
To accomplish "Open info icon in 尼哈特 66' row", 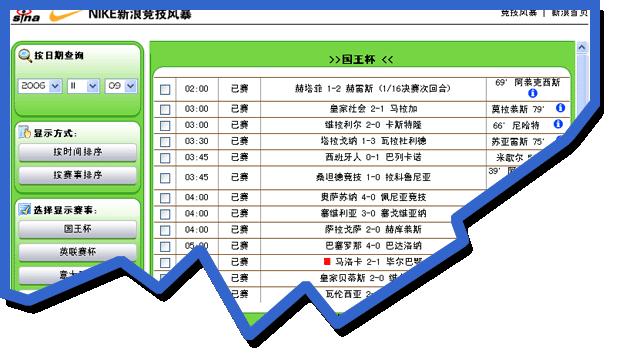I will (558, 124).
